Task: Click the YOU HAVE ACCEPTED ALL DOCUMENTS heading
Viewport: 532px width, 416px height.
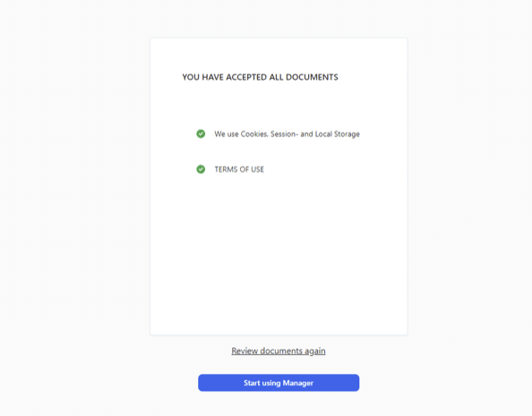Action: point(260,77)
